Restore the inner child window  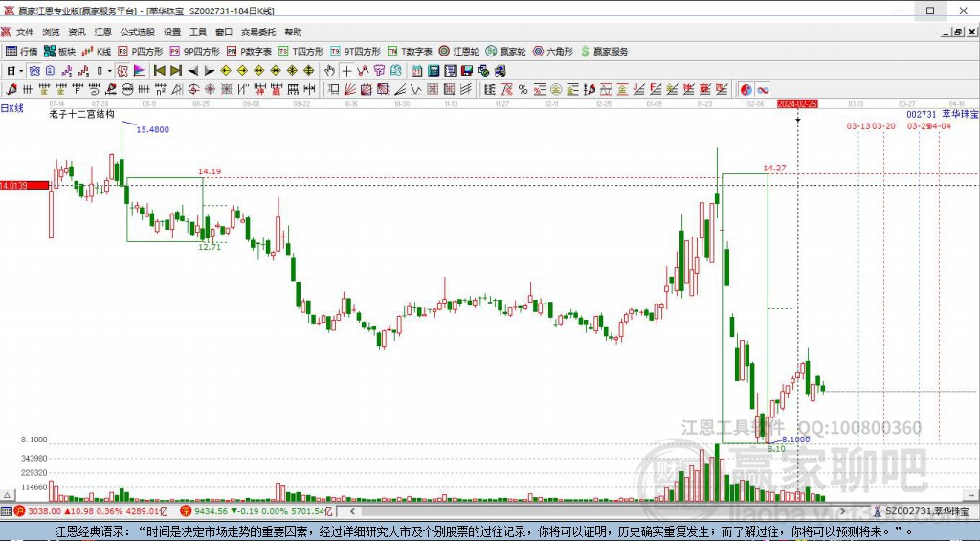957,33
